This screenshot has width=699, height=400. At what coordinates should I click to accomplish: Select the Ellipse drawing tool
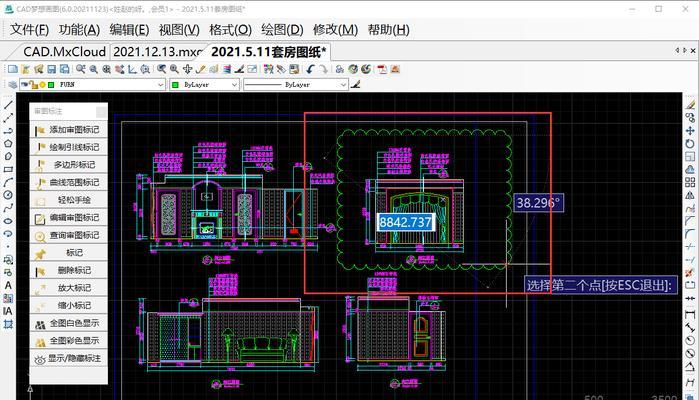[8, 221]
